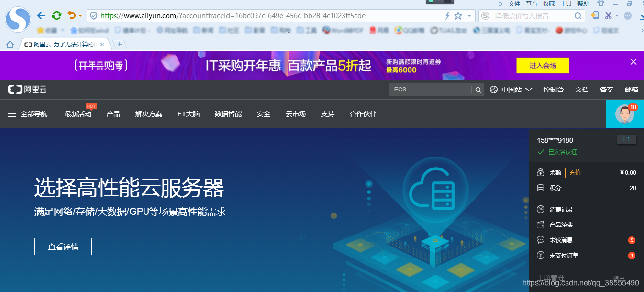Select 解决方案 nav item
The height and width of the screenshot is (292, 644).
point(149,114)
